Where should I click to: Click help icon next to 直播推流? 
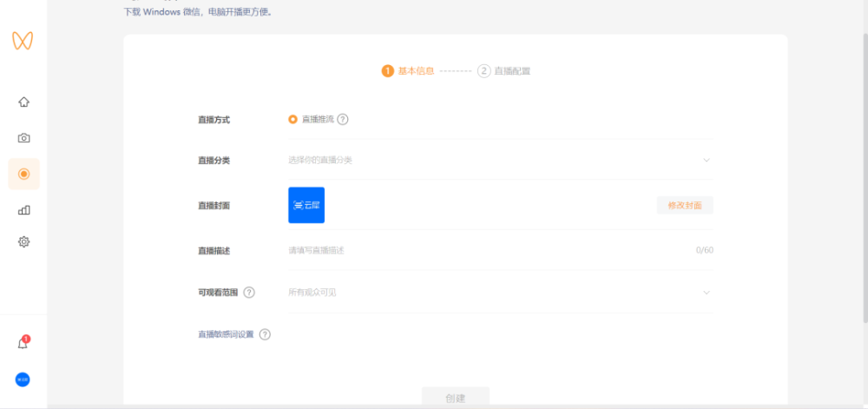(343, 119)
